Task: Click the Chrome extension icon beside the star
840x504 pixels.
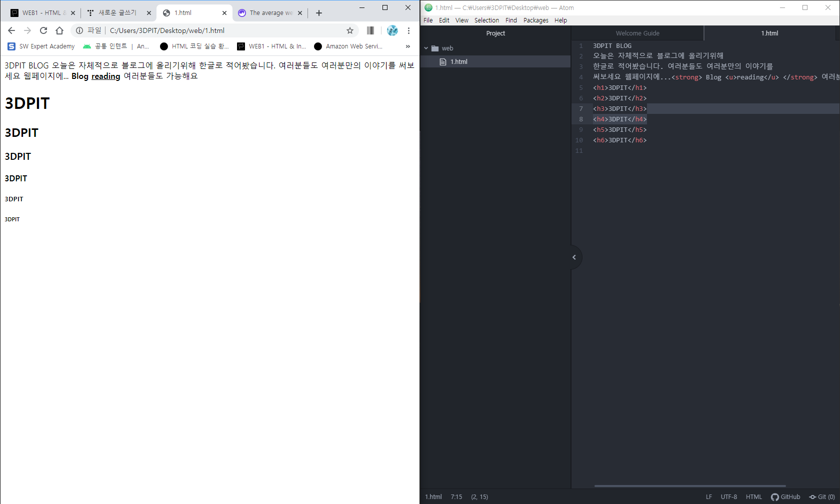Action: click(370, 30)
